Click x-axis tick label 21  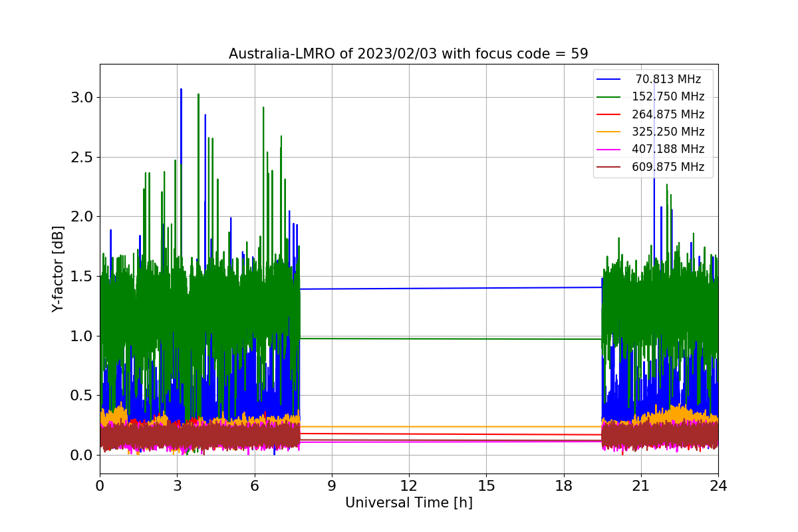click(x=641, y=485)
